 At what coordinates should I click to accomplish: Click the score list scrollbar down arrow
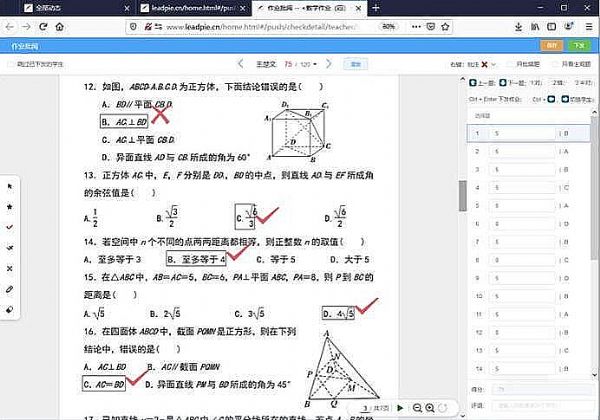pyautogui.click(x=594, y=374)
